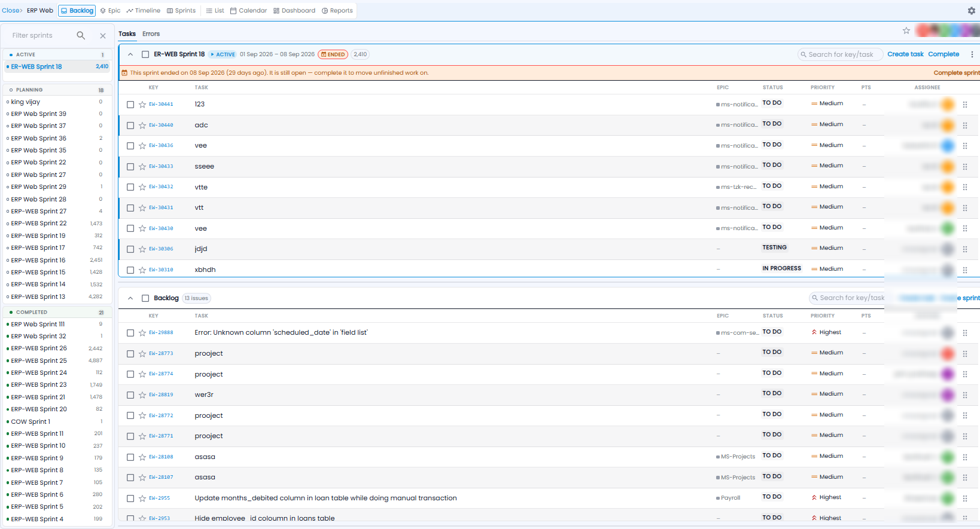Open ERP Web Sprint 32 in completed list
This screenshot has width=980, height=529.
click(x=57, y=337)
